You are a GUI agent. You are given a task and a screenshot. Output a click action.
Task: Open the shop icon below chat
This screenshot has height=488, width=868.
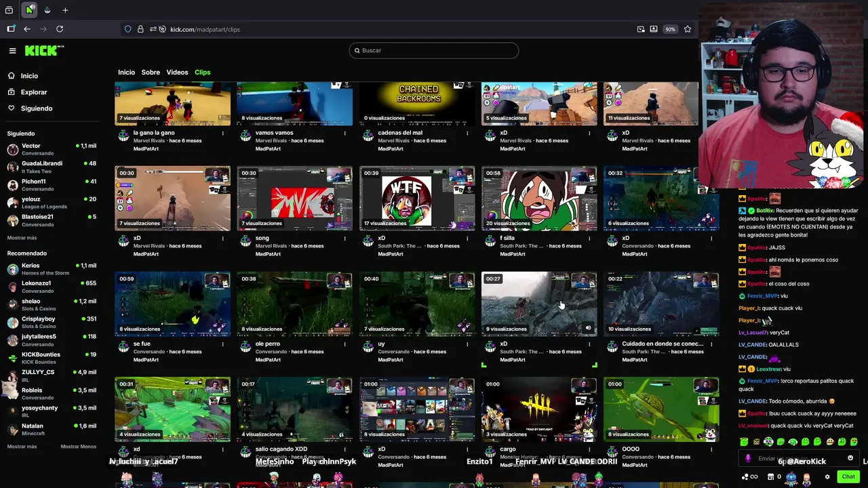(x=771, y=477)
